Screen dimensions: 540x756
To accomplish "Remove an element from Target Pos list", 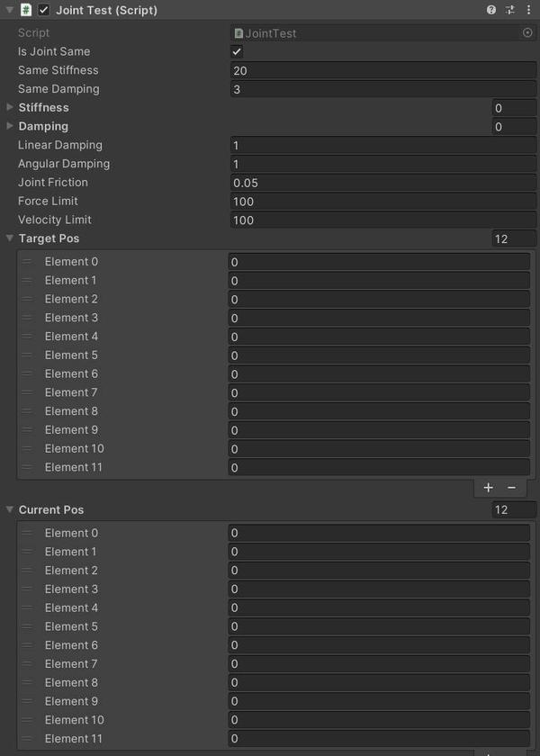I will pos(511,488).
